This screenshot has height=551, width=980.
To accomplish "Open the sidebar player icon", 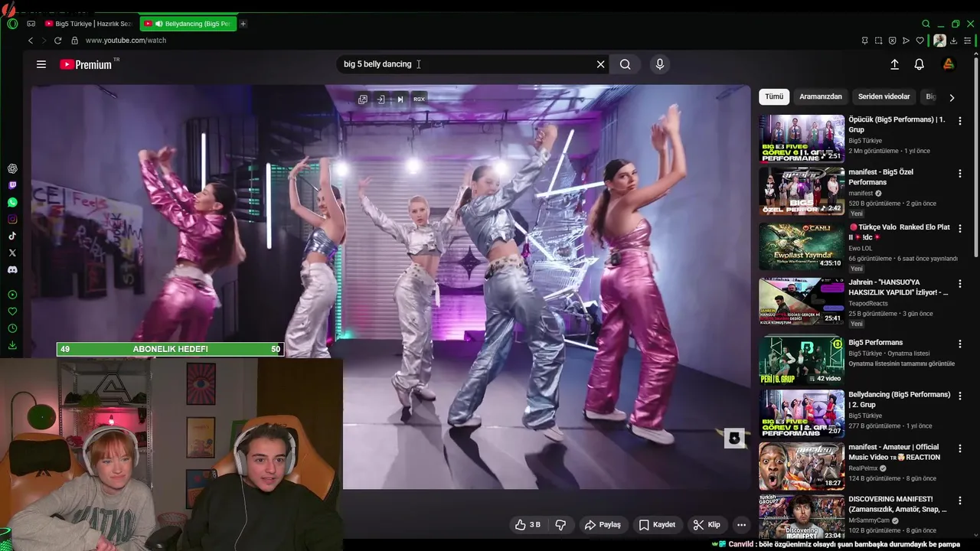I will (x=12, y=295).
